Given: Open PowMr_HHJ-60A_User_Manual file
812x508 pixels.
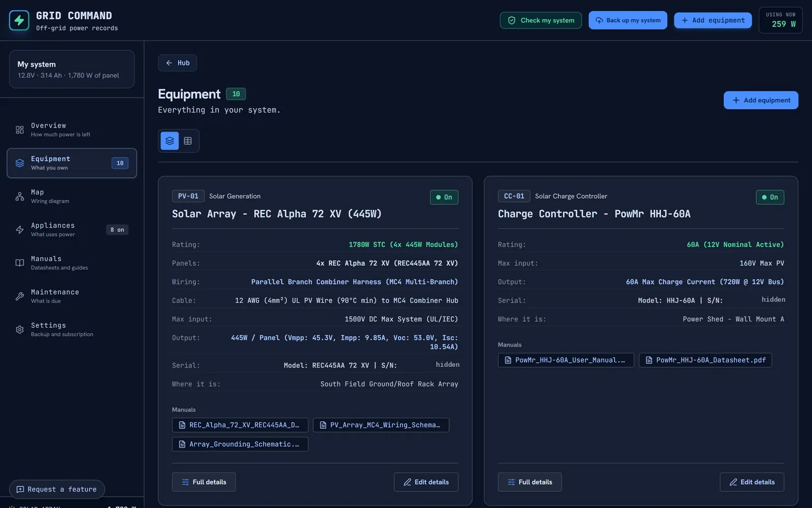Looking at the screenshot, I should coord(566,360).
